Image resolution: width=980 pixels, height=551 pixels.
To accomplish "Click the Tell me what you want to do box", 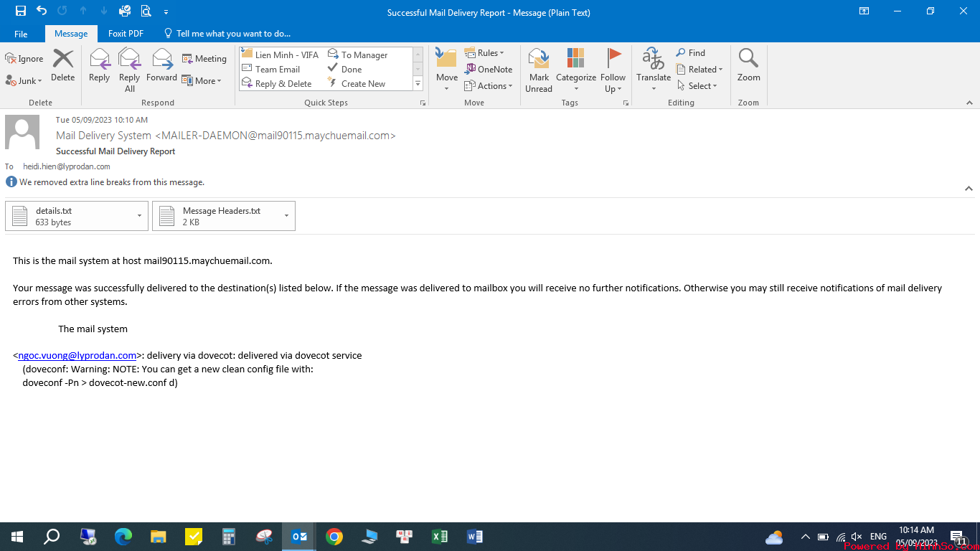I will click(x=227, y=34).
